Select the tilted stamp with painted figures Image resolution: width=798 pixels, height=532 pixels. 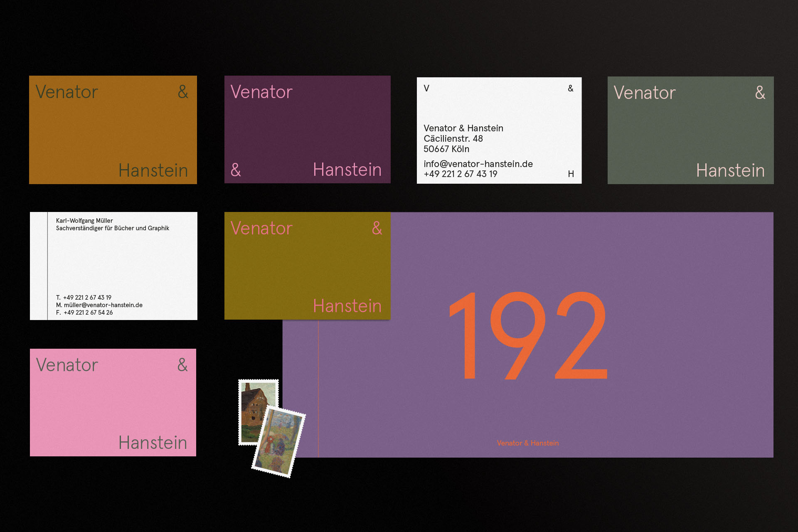pos(279,442)
